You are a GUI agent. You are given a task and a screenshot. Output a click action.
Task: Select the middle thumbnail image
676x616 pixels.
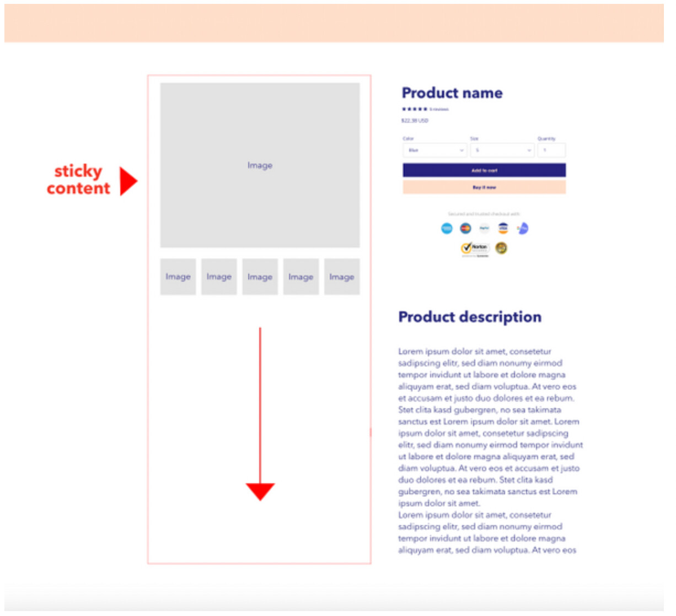[260, 277]
